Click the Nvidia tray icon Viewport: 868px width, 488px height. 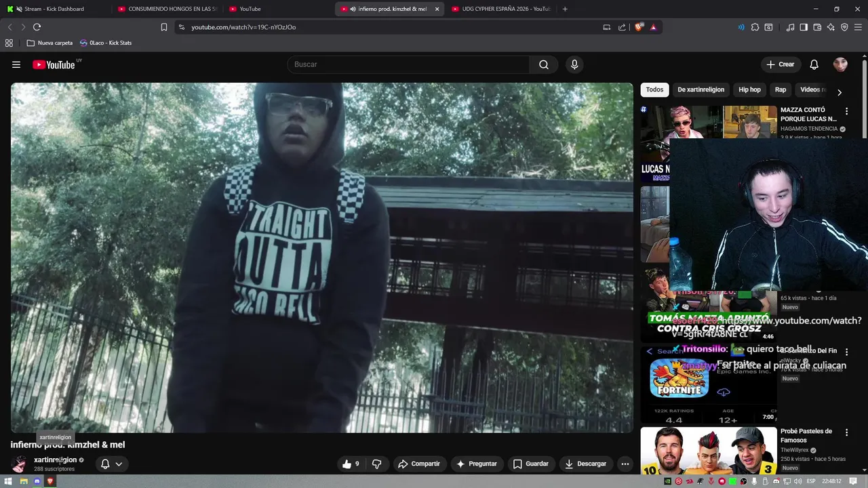click(668, 481)
